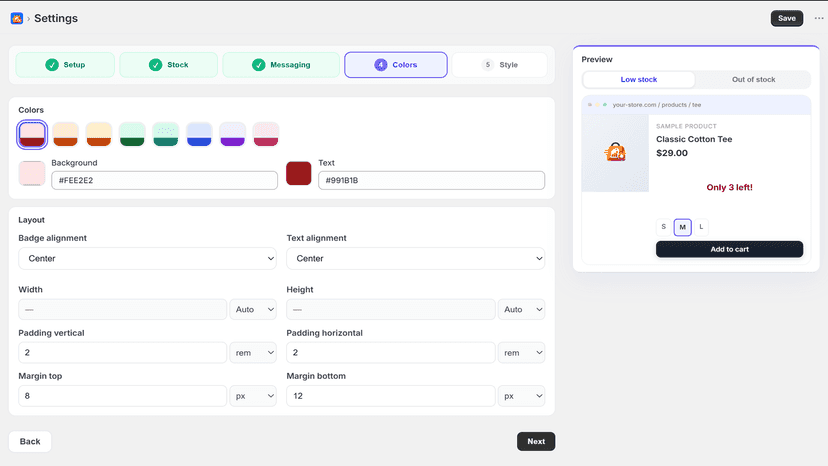Go to the Stock step tab
Viewport: 828px width, 466px height.
[x=168, y=65]
